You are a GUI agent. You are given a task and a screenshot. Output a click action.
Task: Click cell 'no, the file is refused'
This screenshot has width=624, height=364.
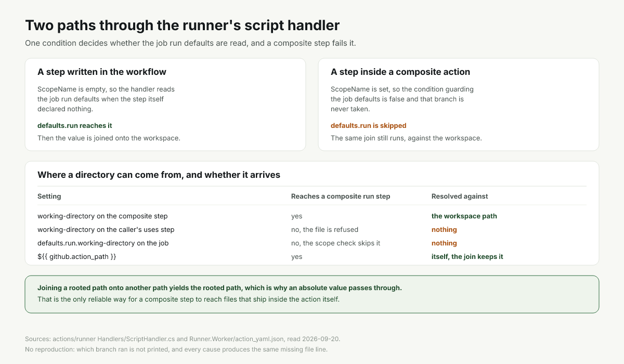325,229
